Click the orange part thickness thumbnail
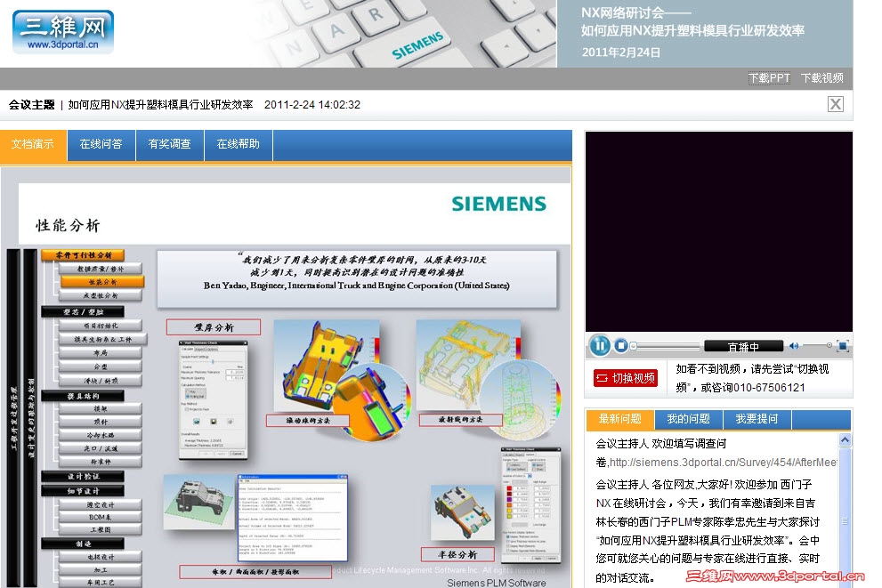The width and height of the screenshot is (882, 588). [327, 366]
